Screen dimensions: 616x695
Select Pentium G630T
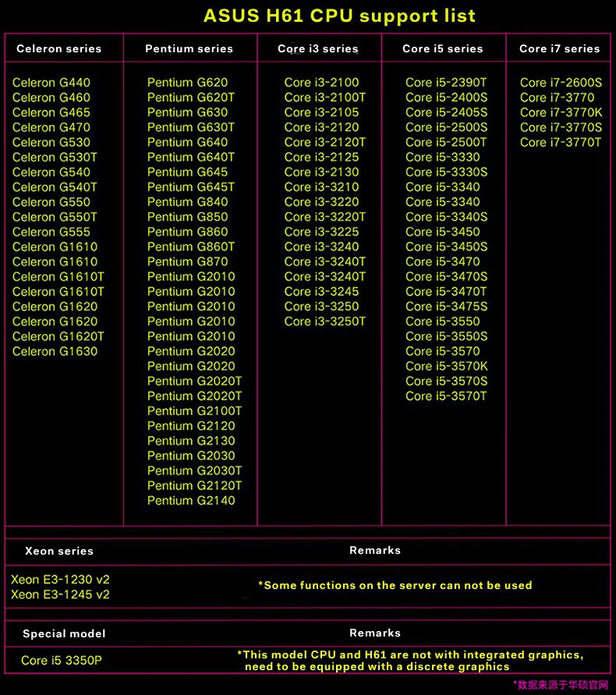click(191, 127)
